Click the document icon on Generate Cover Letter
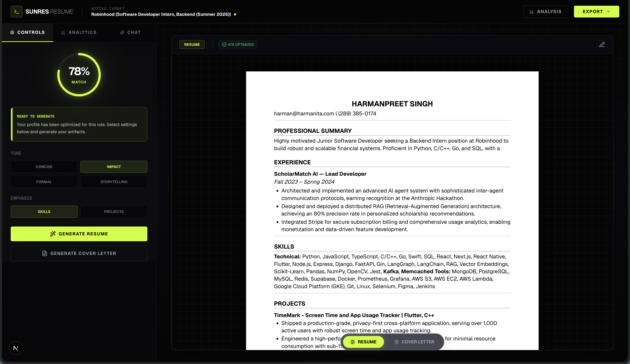The image size is (630, 364). click(45, 253)
